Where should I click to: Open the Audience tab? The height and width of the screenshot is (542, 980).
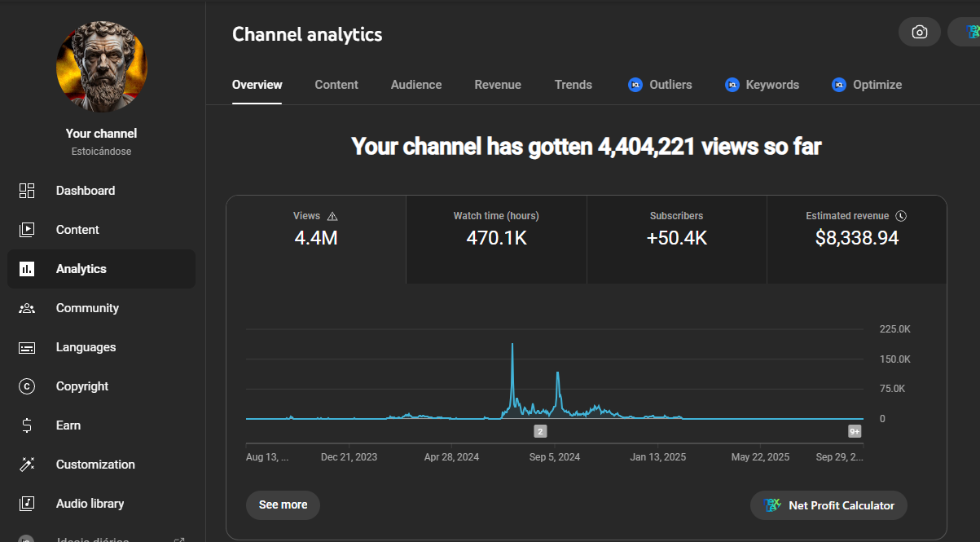pos(416,85)
